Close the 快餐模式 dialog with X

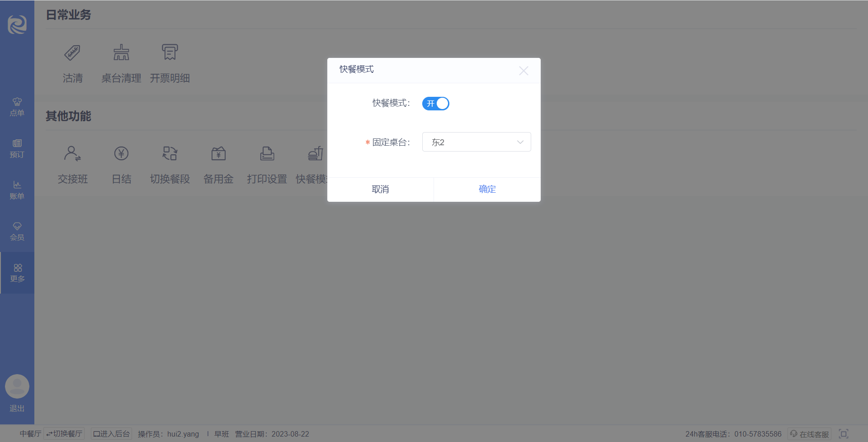[x=524, y=71]
